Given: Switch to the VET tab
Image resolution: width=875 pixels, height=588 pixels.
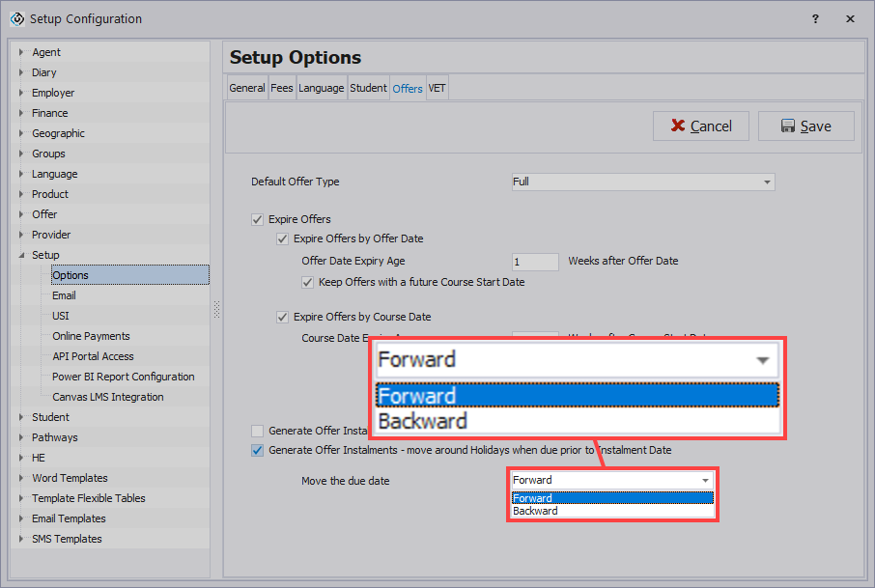Looking at the screenshot, I should click(x=437, y=88).
